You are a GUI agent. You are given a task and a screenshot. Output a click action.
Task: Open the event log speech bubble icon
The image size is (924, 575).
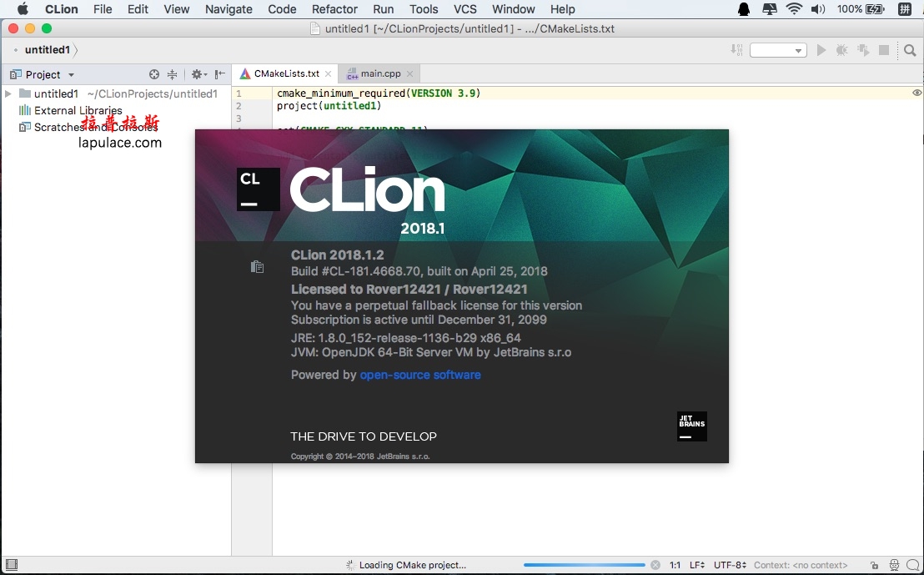(x=912, y=565)
